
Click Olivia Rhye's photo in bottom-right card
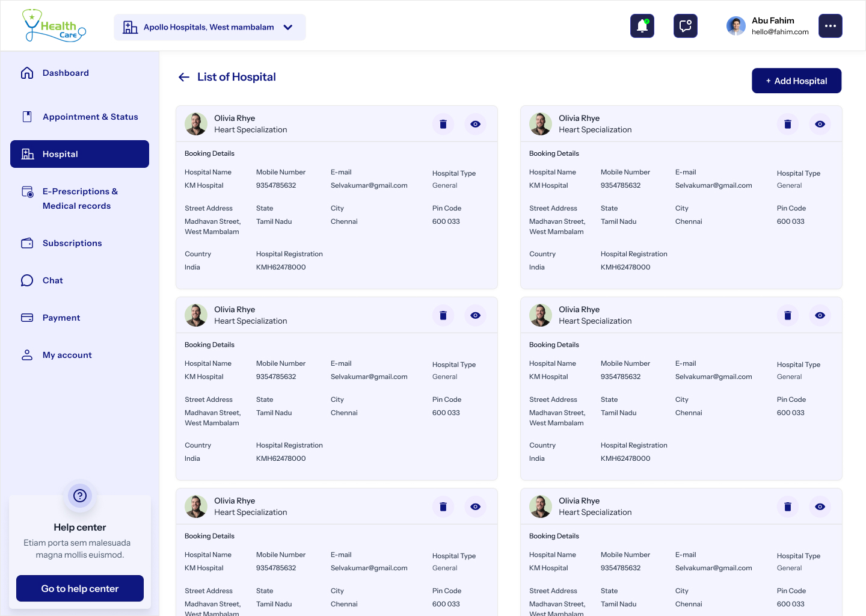(x=541, y=507)
